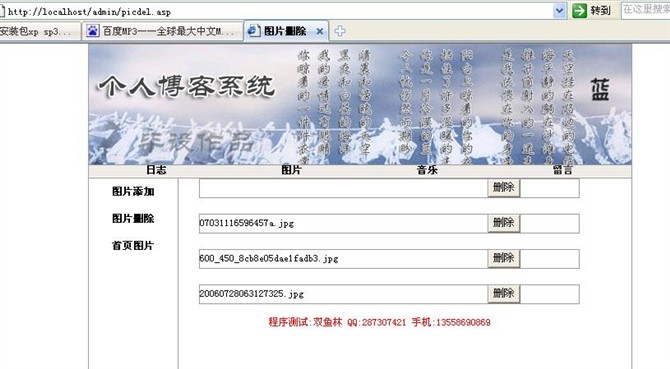The width and height of the screenshot is (670, 369).
Task: Click the search box at top right
Action: [x=646, y=10]
